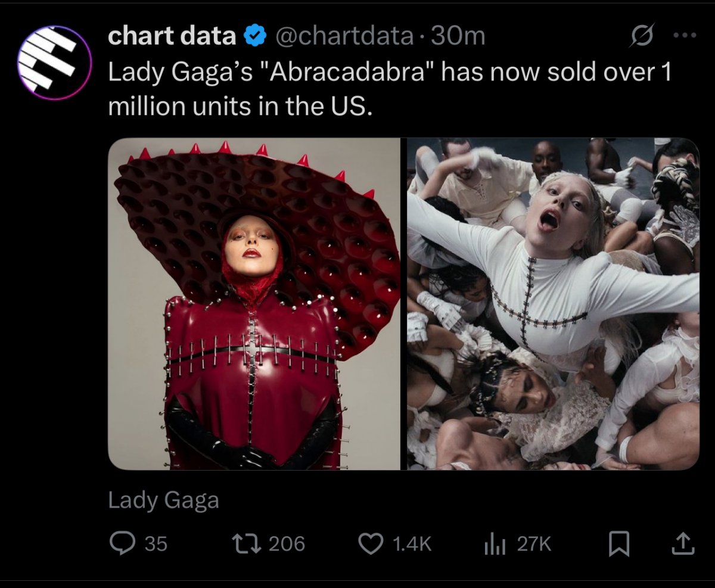Open the chart data profile avatar
The image size is (715, 588).
coord(54,63)
